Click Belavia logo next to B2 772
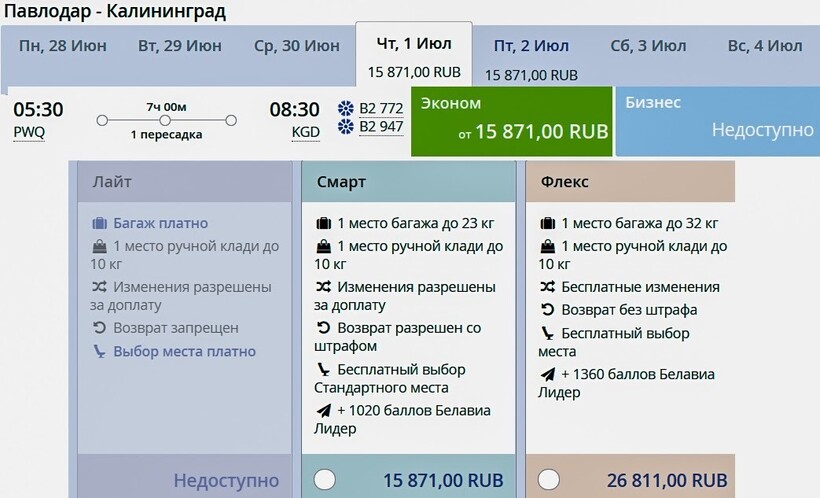The image size is (820, 498). pos(346,109)
